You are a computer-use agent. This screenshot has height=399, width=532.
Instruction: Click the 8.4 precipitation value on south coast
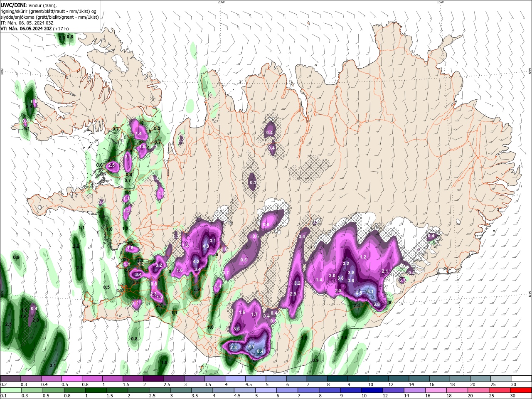261,352
